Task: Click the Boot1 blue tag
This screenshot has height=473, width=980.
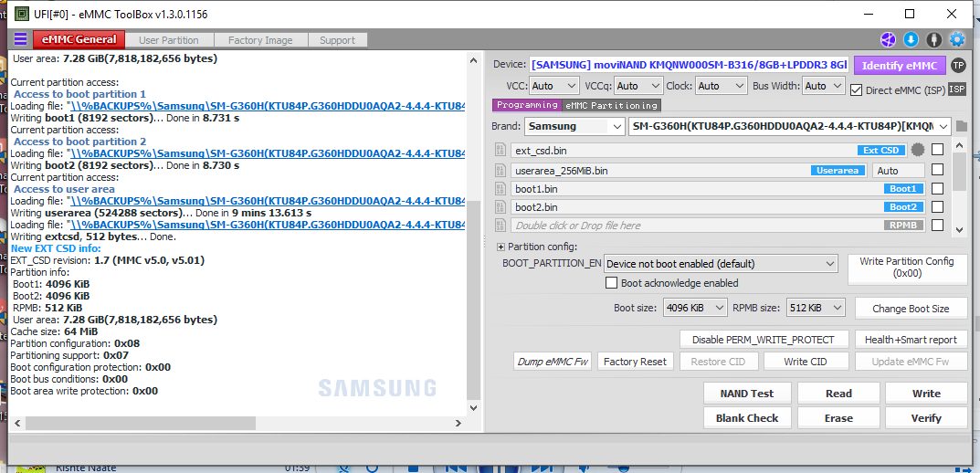Action: [x=904, y=189]
